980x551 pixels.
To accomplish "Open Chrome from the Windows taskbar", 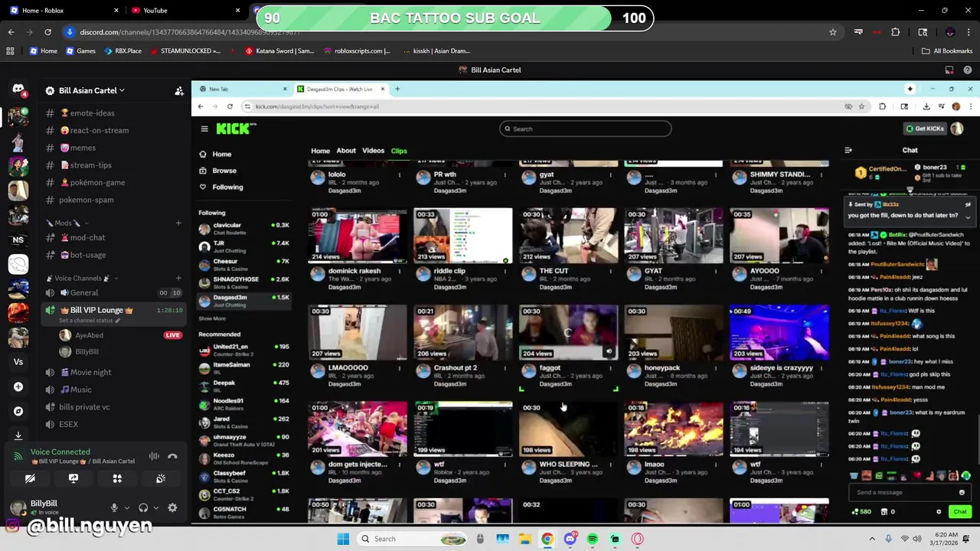I will [x=547, y=539].
